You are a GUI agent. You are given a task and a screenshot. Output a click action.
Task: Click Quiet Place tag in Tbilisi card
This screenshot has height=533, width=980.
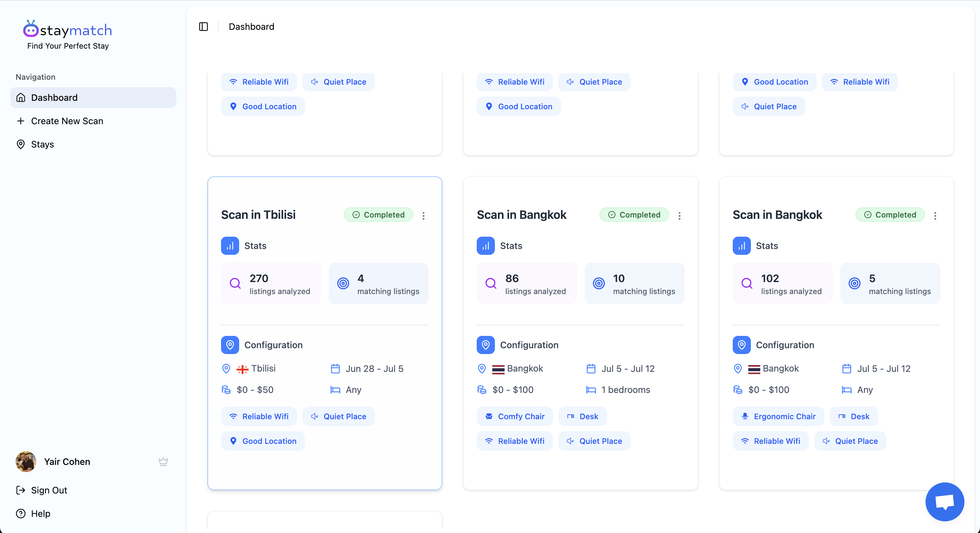click(339, 416)
